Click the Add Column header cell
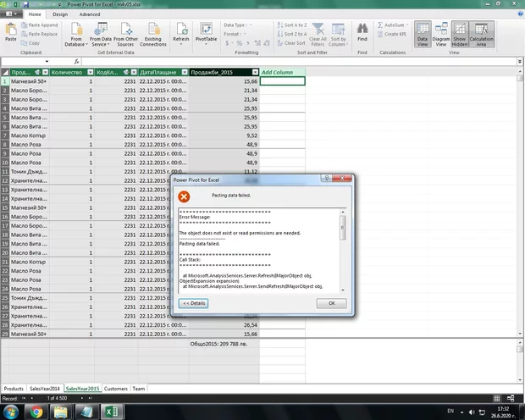This screenshot has height=420, width=525. (277, 72)
